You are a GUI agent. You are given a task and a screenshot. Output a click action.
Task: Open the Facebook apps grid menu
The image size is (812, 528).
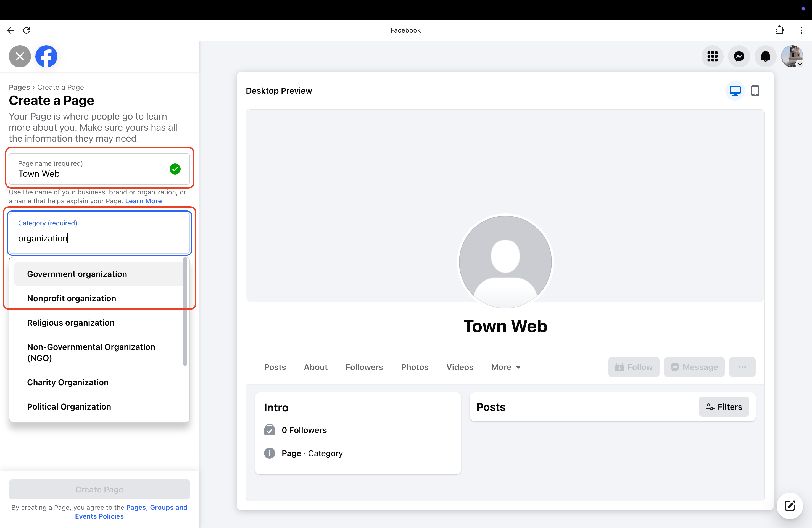[x=712, y=56]
